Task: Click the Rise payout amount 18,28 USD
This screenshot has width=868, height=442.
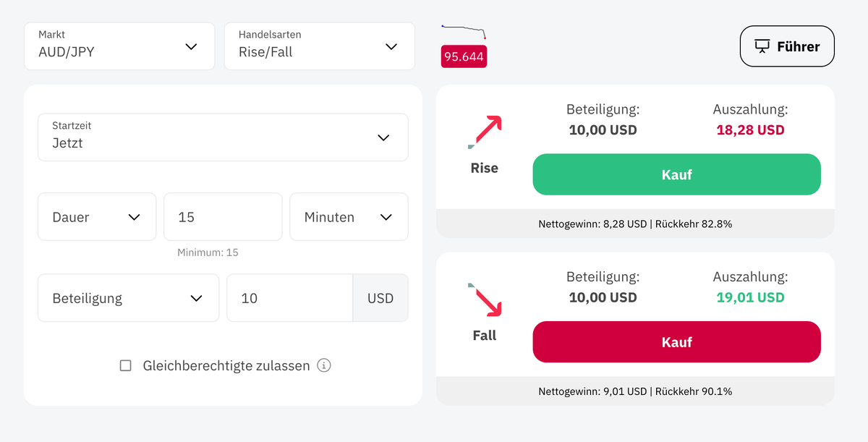Action: [x=750, y=130]
